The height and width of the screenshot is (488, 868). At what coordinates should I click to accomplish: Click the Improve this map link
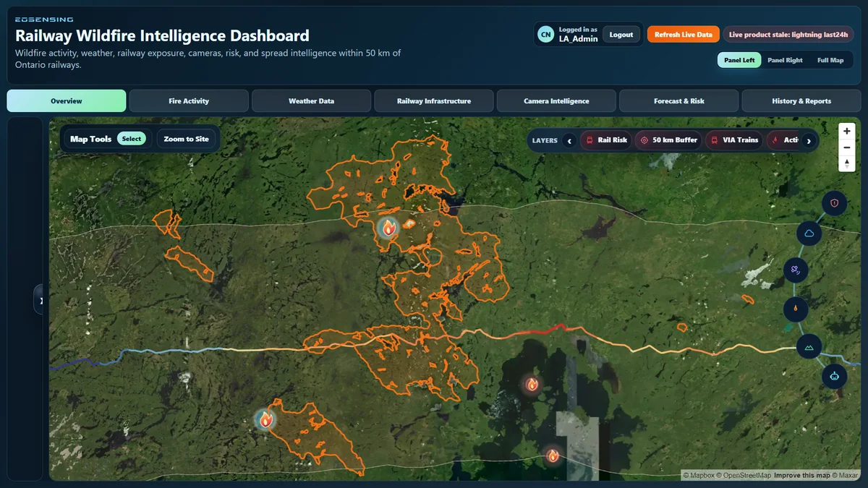coord(801,475)
